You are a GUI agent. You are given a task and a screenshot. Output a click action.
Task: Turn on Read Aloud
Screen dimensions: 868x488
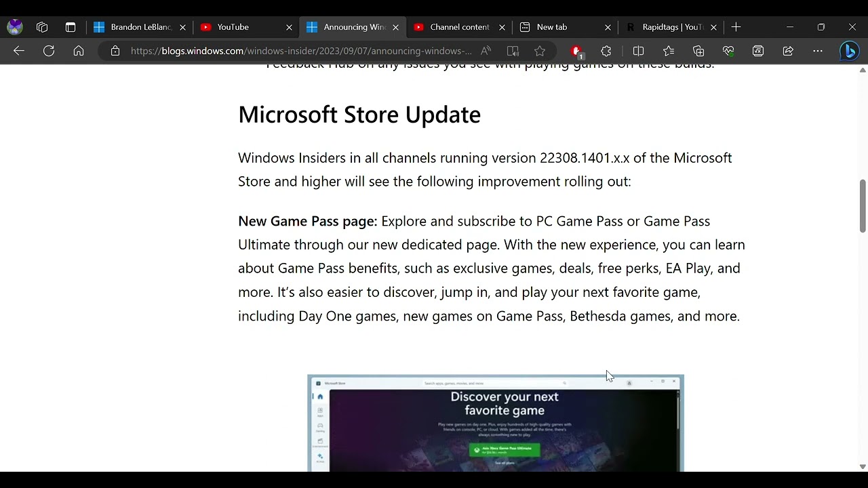486,51
